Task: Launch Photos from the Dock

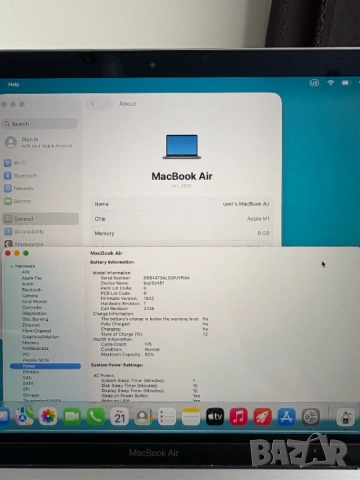Action: pyautogui.click(x=48, y=416)
